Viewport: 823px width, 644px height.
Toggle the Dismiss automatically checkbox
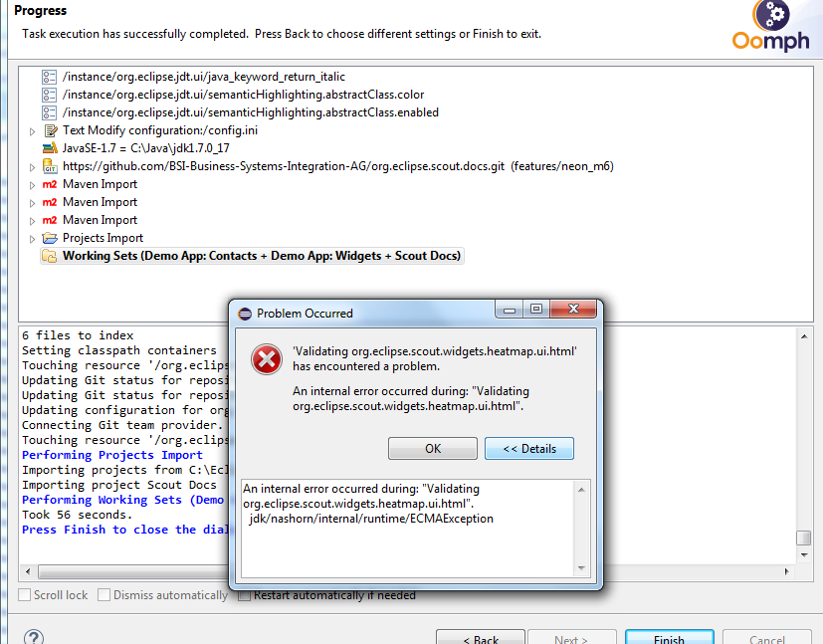[103, 595]
